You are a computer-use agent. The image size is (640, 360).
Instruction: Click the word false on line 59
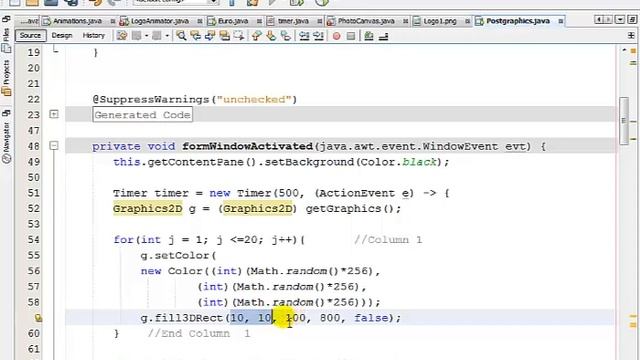(x=371, y=318)
